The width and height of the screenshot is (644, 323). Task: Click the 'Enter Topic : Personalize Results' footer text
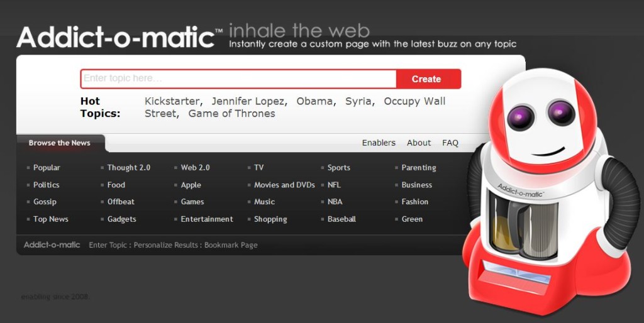tap(144, 245)
